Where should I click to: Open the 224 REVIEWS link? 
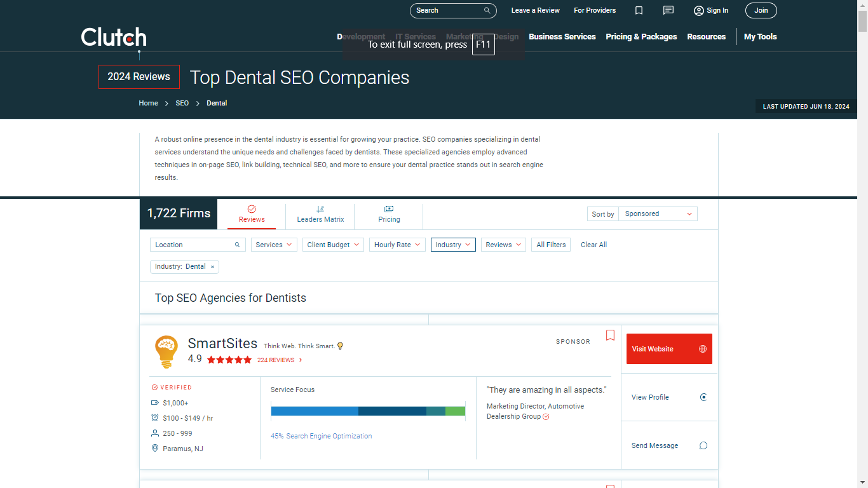pyautogui.click(x=280, y=360)
